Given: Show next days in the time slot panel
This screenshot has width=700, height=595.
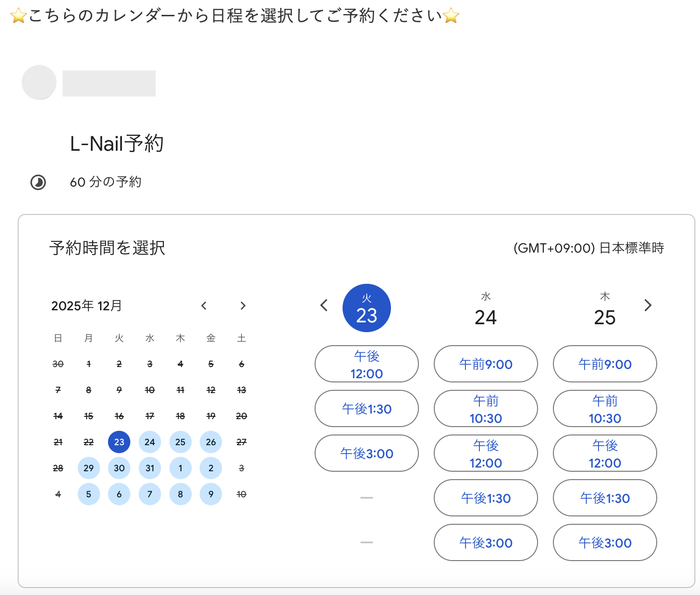Looking at the screenshot, I should point(648,306).
